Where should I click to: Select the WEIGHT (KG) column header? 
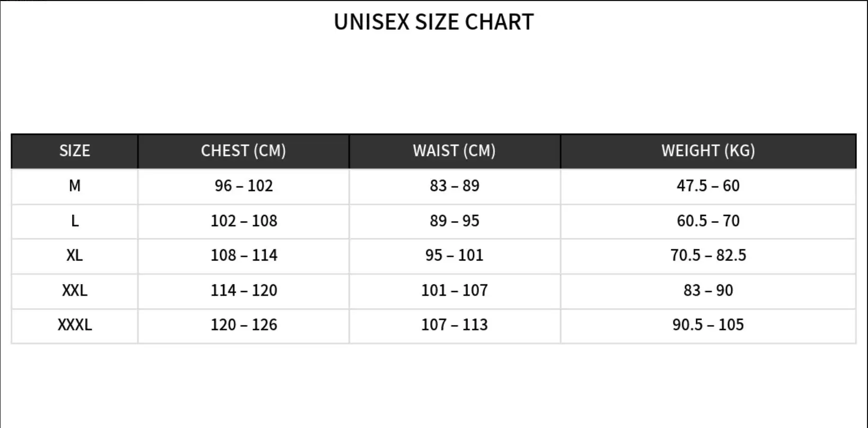[708, 151]
